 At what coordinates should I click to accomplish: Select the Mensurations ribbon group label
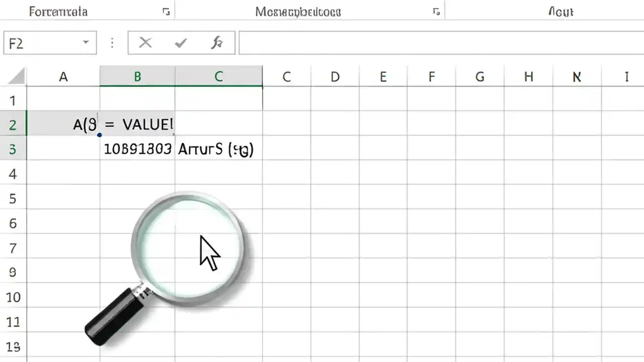coord(297,12)
